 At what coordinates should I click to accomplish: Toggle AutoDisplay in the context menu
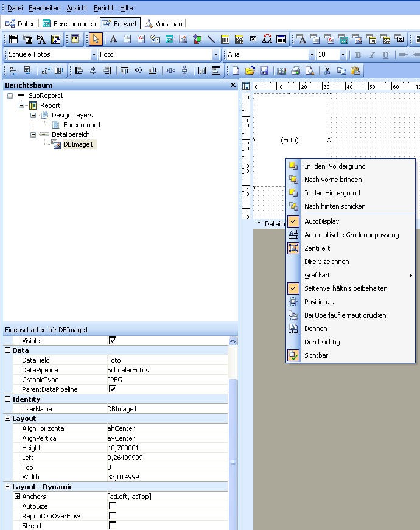point(351,221)
